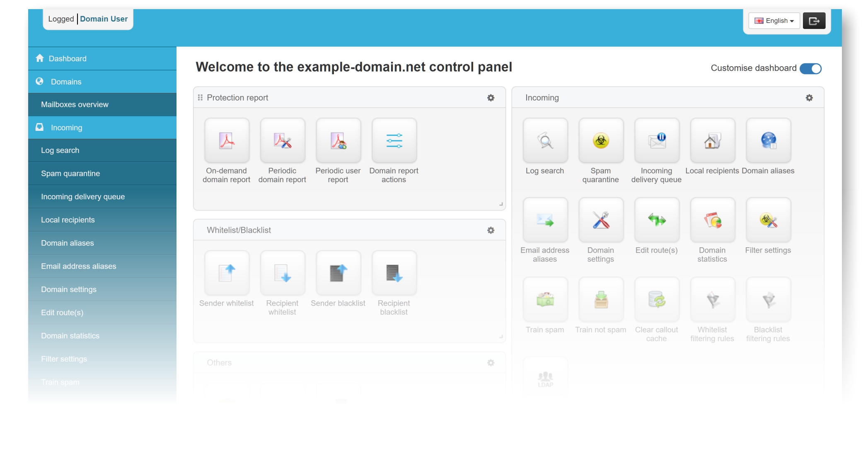This screenshot has height=468, width=868.
Task: Open the Protection report gear settings
Action: pyautogui.click(x=491, y=98)
